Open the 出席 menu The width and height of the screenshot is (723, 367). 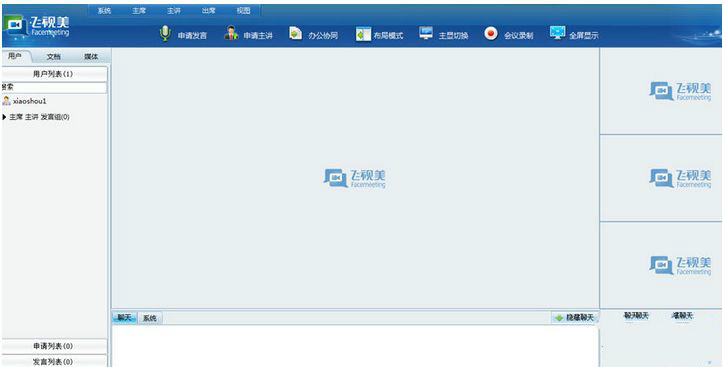coord(208,11)
